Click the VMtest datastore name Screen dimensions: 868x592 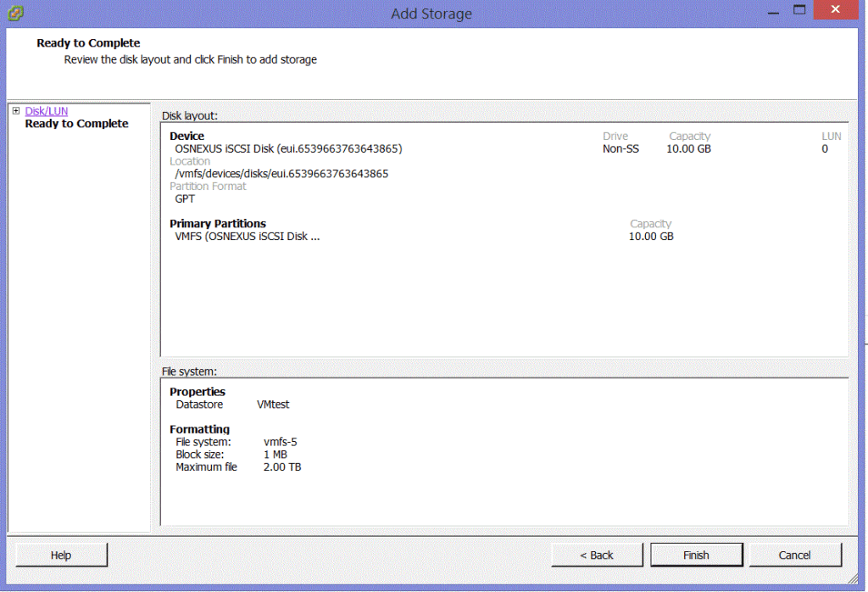(273, 405)
